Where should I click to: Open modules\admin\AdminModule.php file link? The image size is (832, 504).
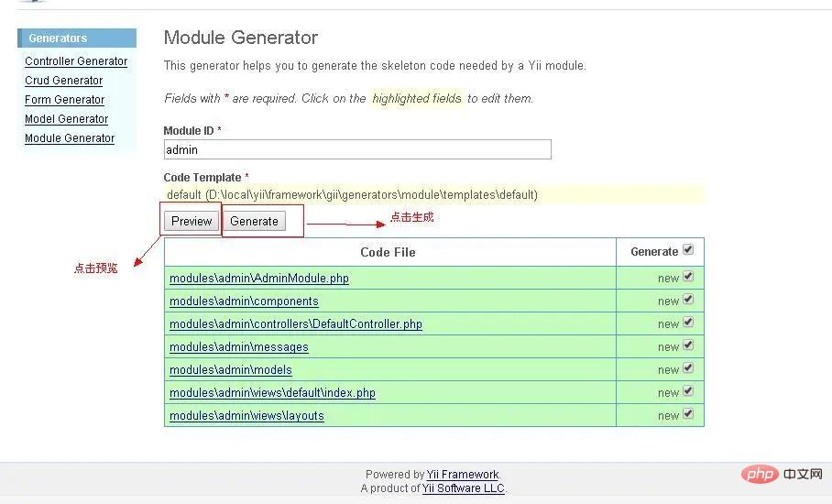point(259,279)
